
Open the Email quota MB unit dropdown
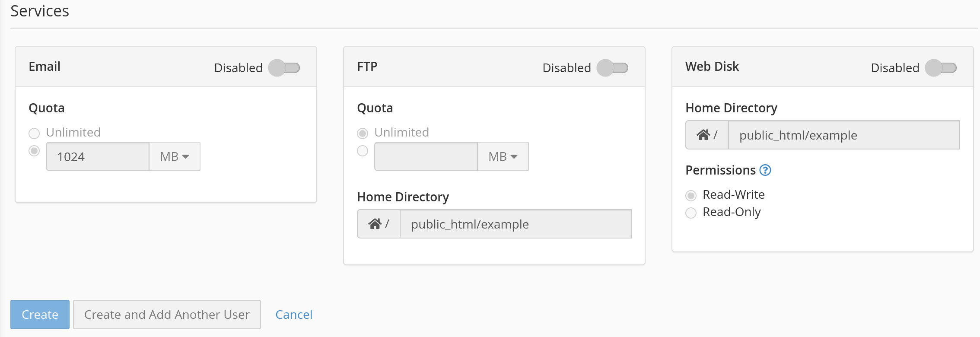pyautogui.click(x=175, y=156)
